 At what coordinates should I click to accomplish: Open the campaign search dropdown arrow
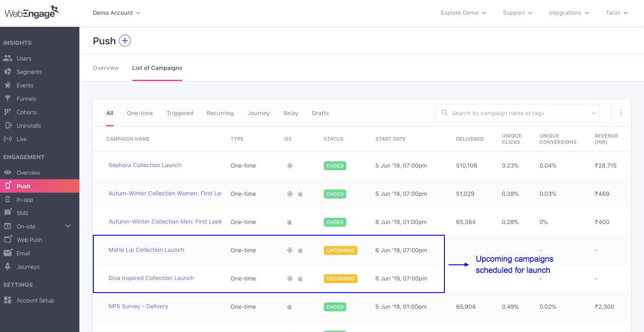[593, 113]
